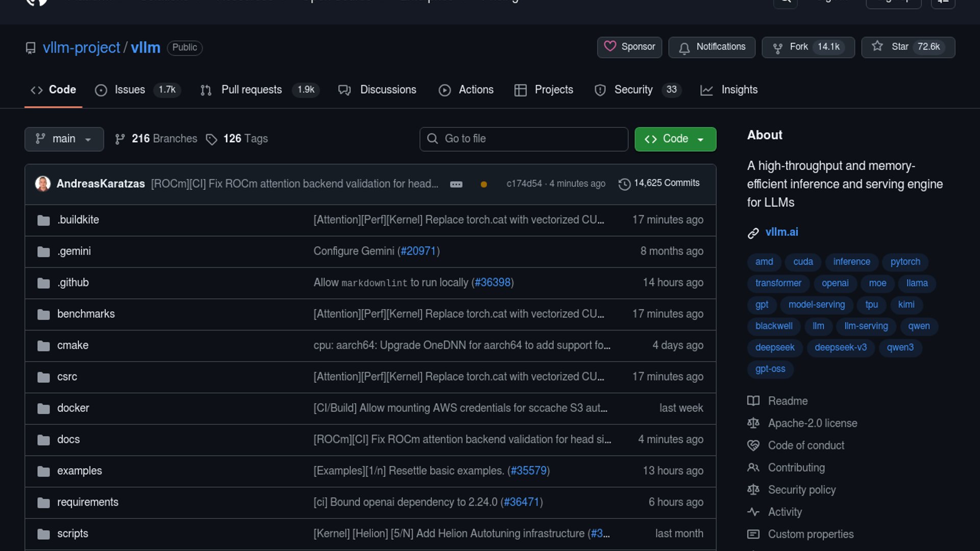This screenshot has height=551, width=980.
Task: Open the benchmarks folder
Action: (86, 314)
